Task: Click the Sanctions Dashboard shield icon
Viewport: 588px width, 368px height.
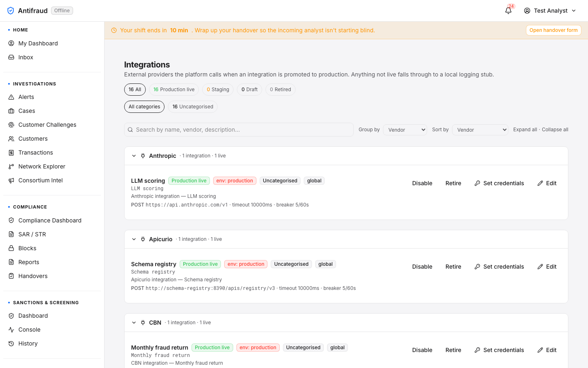Action: (11, 316)
